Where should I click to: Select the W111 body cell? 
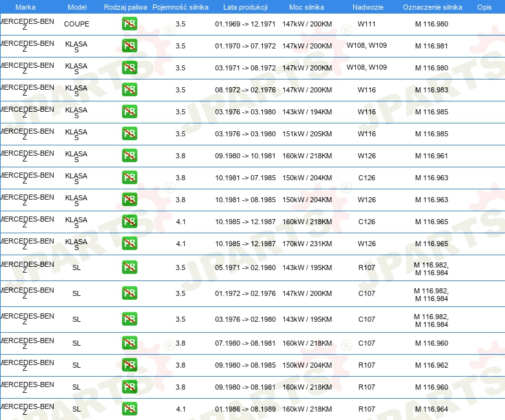(x=367, y=24)
